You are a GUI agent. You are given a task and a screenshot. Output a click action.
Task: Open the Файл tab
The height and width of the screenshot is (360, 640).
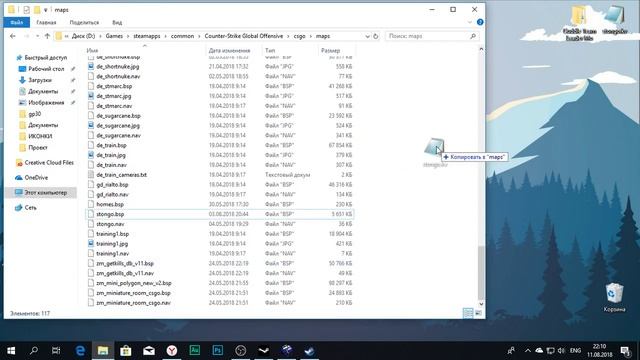(x=17, y=22)
